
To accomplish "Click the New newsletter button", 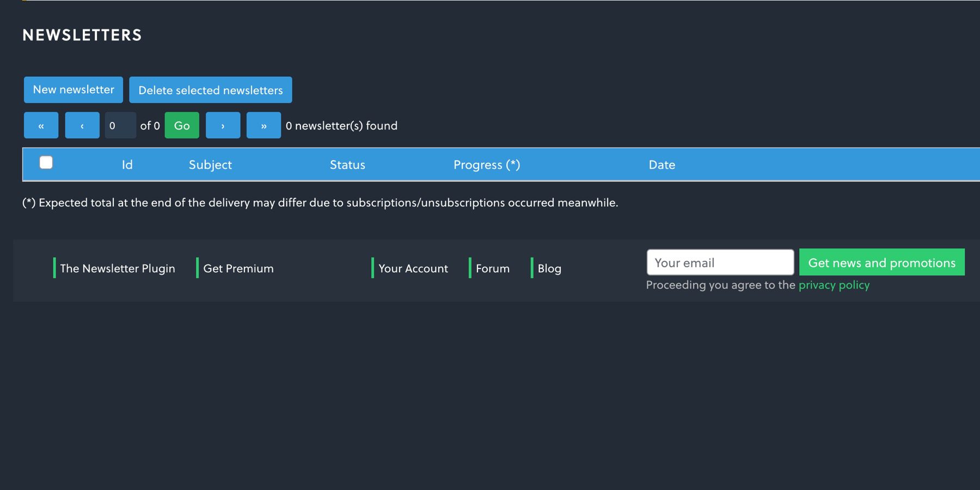I will [x=73, y=90].
